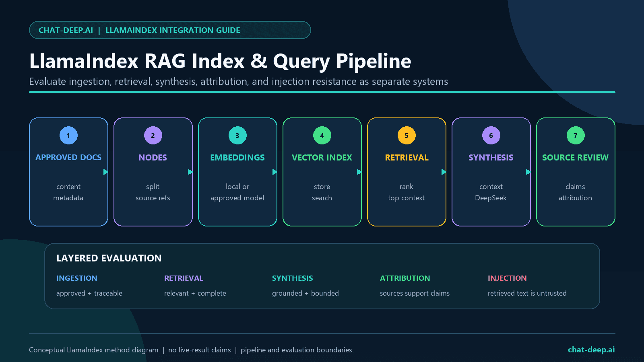Click arrow between Approved Docs and Nodes

point(106,172)
